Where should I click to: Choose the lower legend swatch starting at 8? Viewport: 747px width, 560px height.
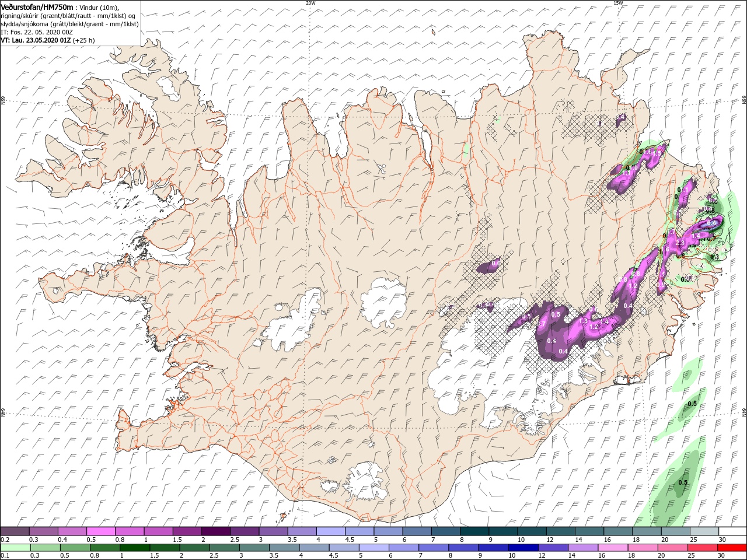click(463, 548)
